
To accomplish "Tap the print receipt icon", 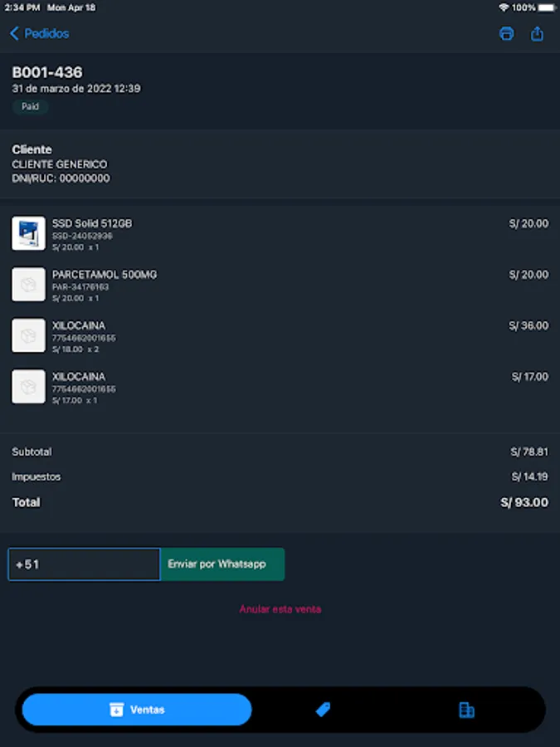I will point(506,34).
